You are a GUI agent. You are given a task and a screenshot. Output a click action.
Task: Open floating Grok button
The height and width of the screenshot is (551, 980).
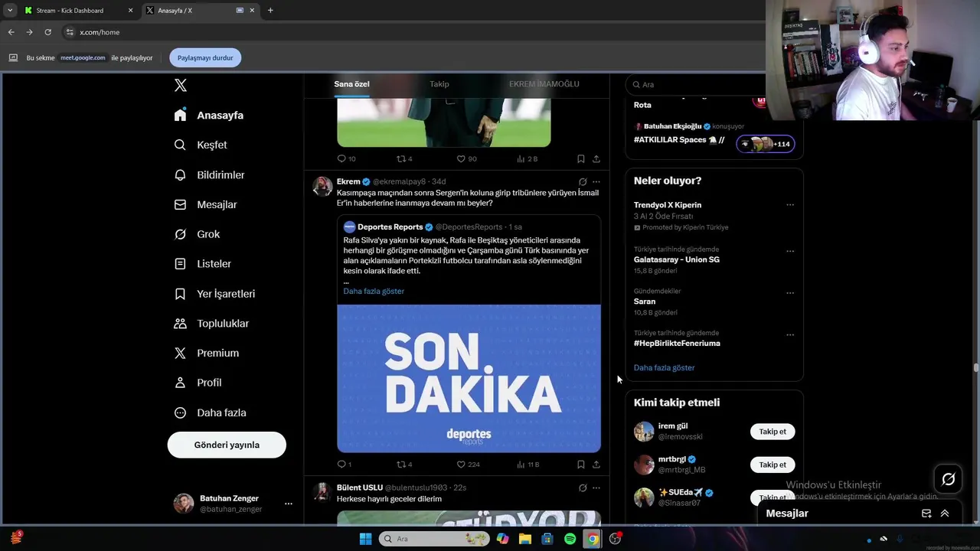948,479
